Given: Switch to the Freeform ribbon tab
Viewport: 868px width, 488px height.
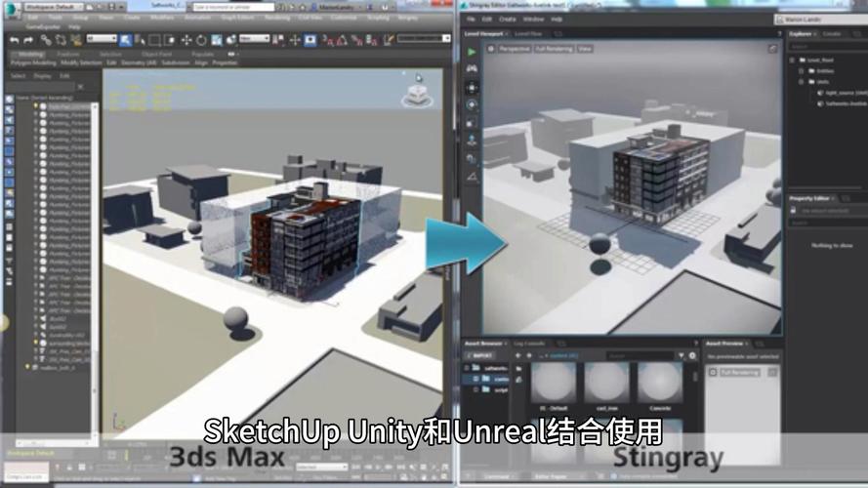Looking at the screenshot, I should [68, 55].
